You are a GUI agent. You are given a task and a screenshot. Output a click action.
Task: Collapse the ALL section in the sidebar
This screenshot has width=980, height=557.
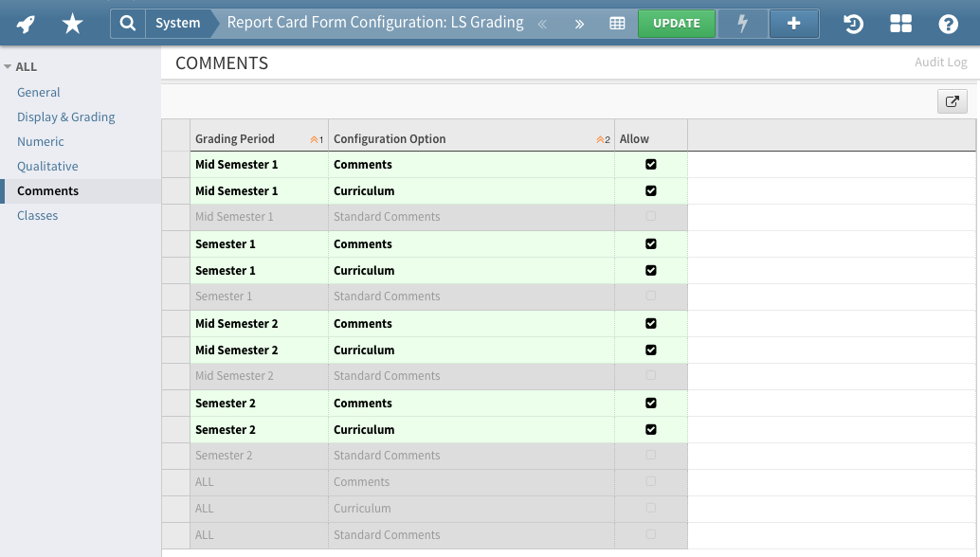[8, 66]
